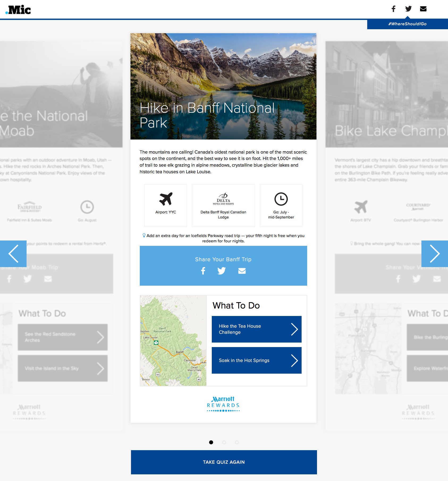The image size is (448, 481).
Task: Click the email envelope icon in the header
Action: tap(423, 9)
